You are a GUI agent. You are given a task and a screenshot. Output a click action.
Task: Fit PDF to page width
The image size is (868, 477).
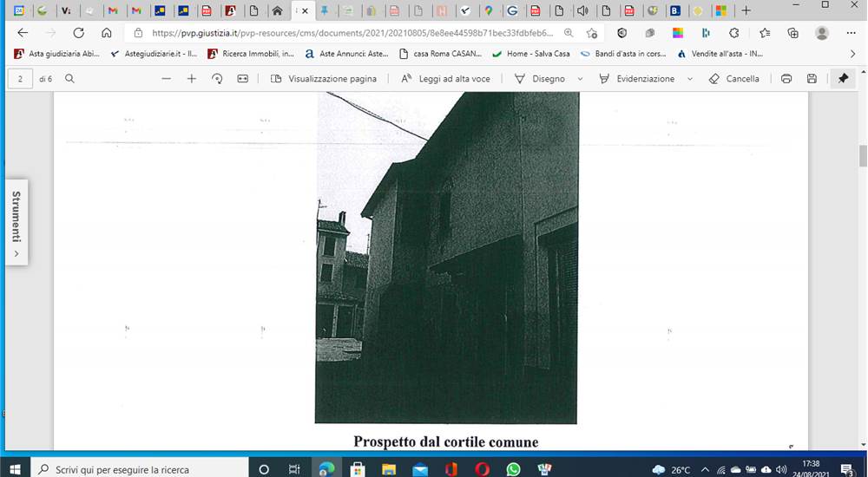tap(242, 79)
